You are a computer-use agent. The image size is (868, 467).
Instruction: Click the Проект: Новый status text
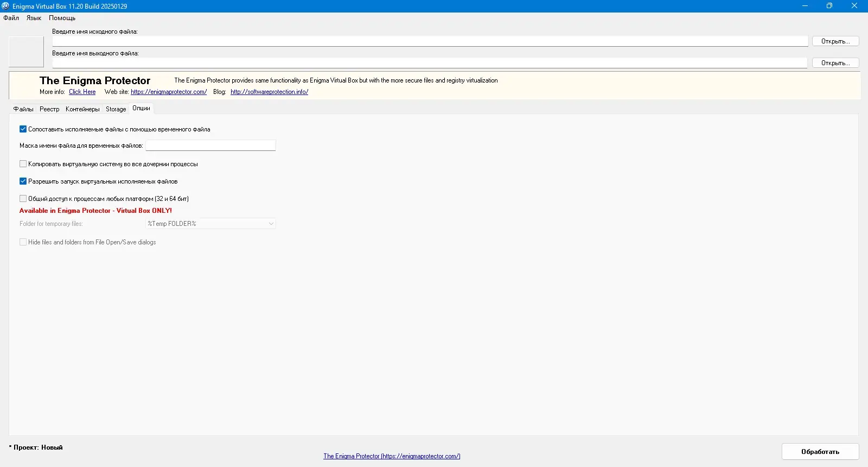pos(36,447)
